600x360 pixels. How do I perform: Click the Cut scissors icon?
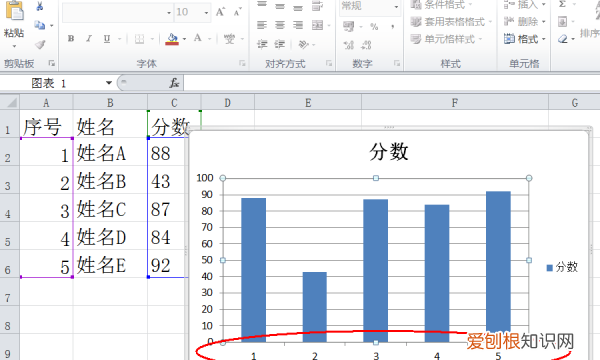[x=39, y=6]
